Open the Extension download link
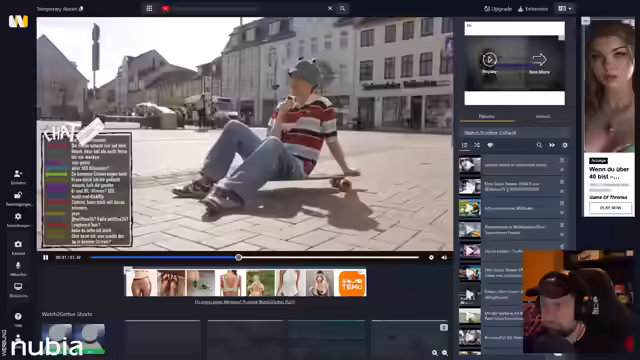 533,9
